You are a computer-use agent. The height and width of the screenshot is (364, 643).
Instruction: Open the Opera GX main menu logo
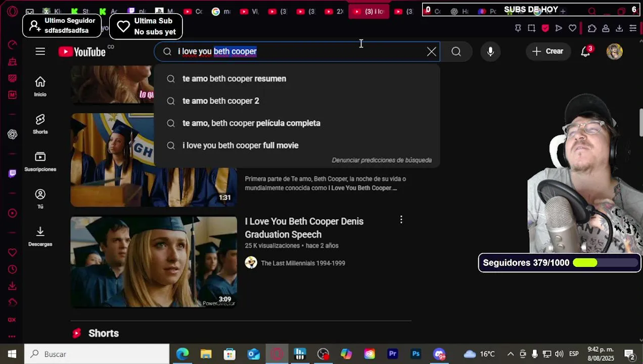tap(12, 11)
